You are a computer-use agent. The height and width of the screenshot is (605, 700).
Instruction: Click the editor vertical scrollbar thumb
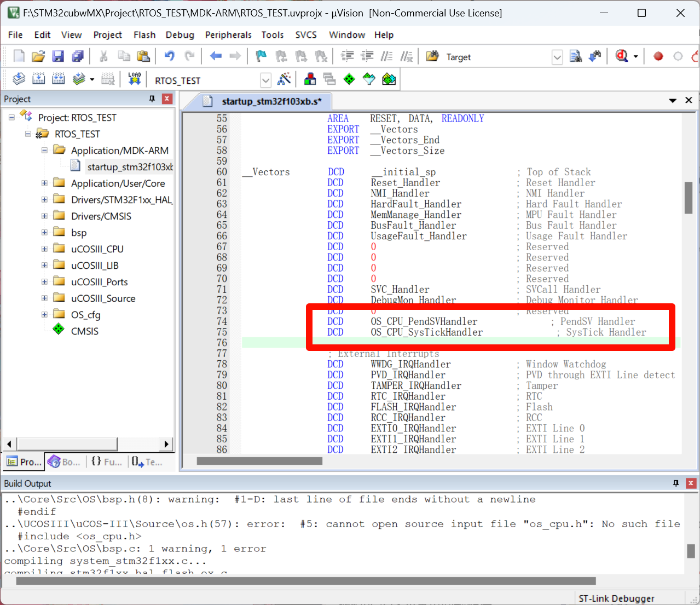point(689,197)
